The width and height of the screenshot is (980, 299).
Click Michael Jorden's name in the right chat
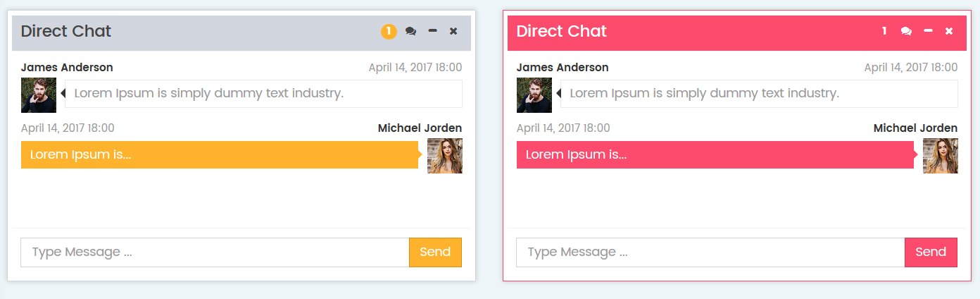pos(915,128)
